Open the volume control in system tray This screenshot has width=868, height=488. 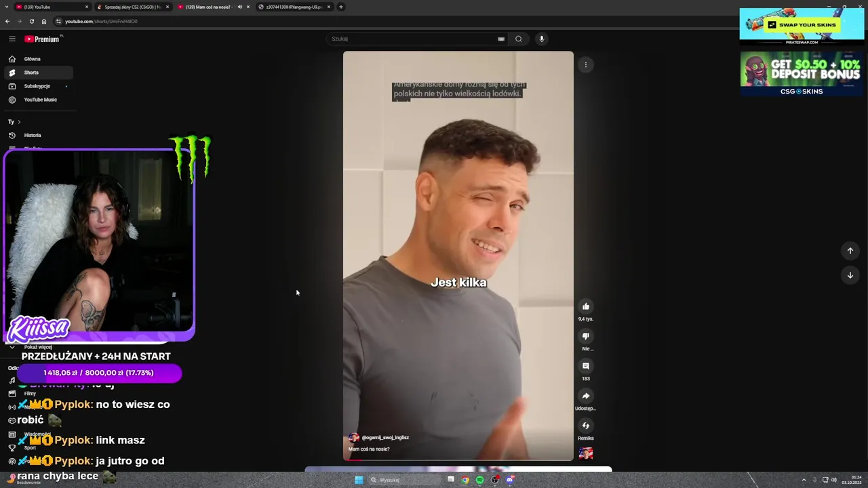tap(833, 480)
